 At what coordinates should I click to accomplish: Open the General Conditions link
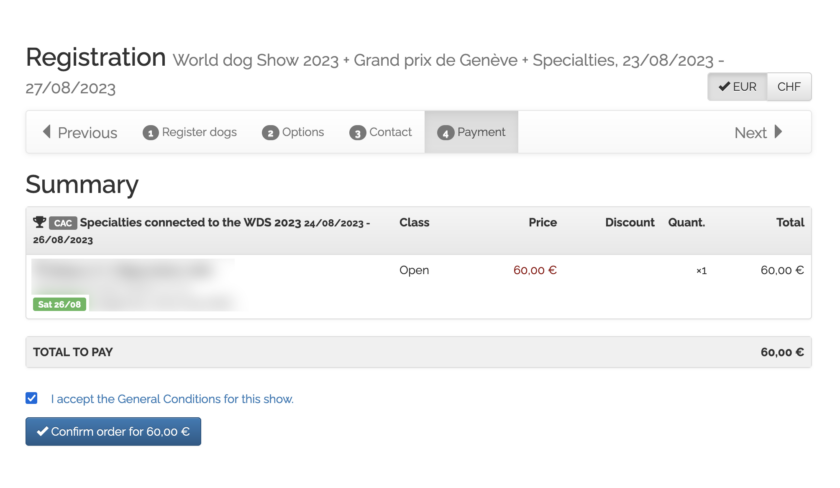(x=171, y=399)
